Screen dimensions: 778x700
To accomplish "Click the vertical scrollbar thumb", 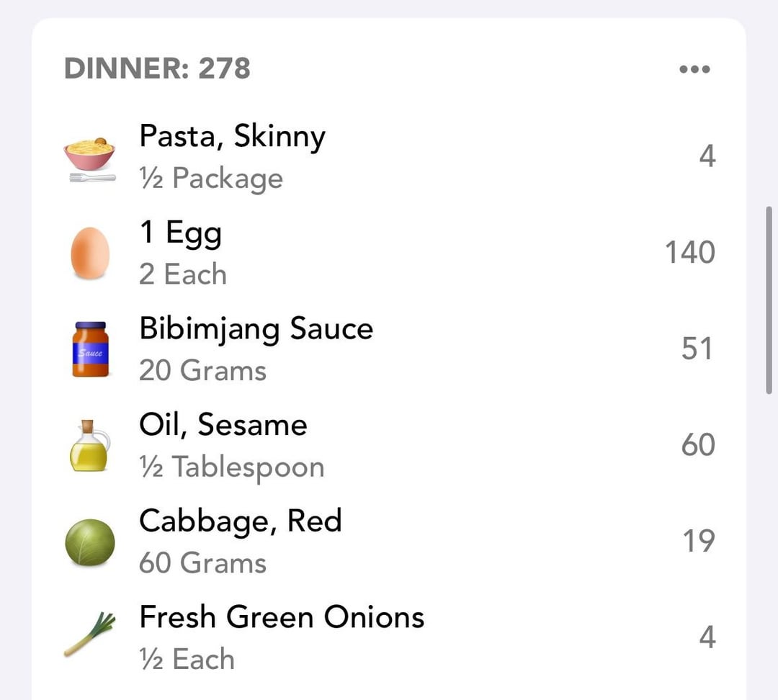I will coord(769,300).
